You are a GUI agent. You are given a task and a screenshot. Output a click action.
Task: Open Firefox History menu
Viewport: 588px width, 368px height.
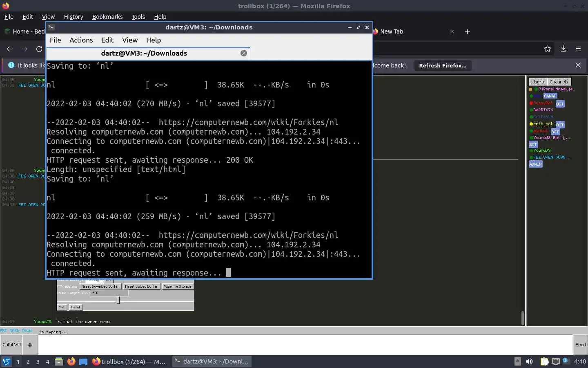[x=73, y=17]
